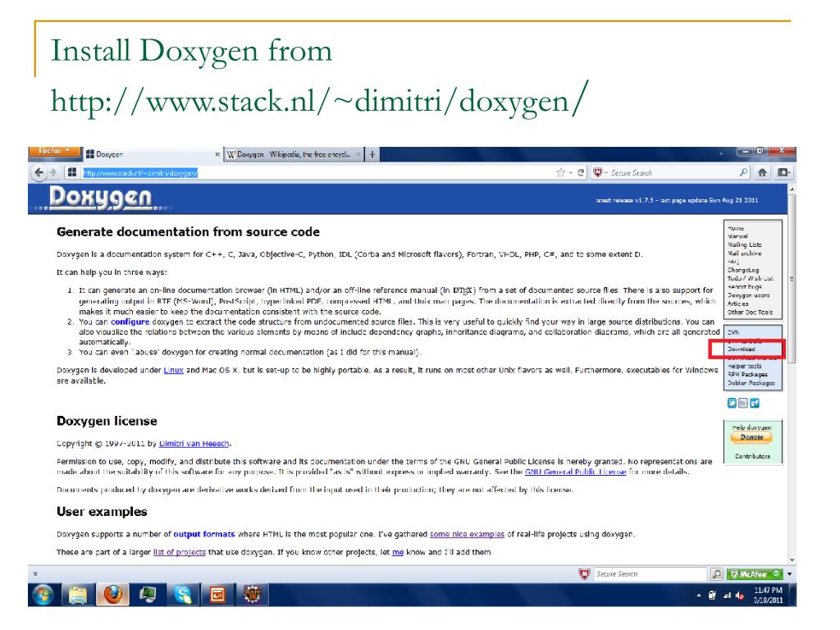This screenshot has width=840, height=630.
Task: Open Debian Packages in sidebar
Action: pos(751,382)
